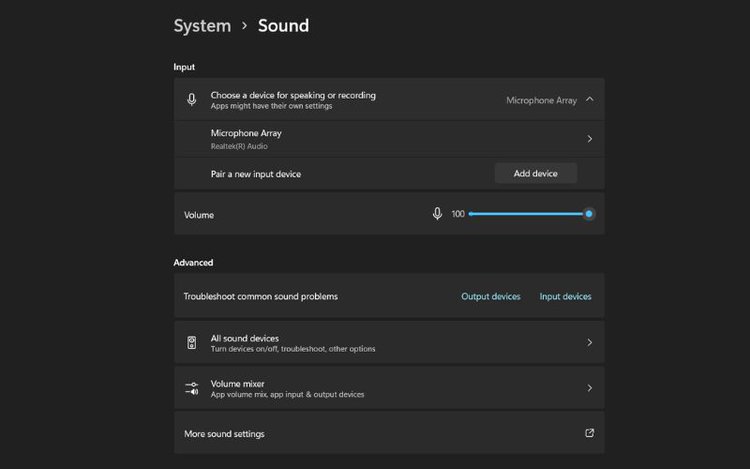The height and width of the screenshot is (469, 750).
Task: Click the Volume mixer arrow chevron
Action: tap(589, 388)
